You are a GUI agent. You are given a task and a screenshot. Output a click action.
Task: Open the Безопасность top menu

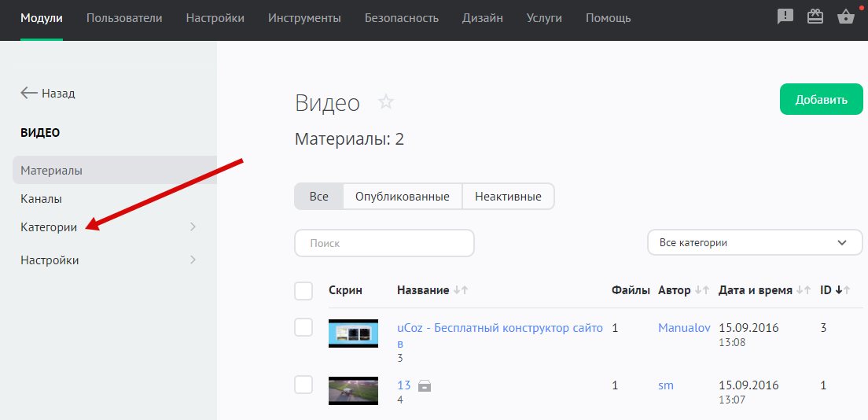pyautogui.click(x=402, y=18)
